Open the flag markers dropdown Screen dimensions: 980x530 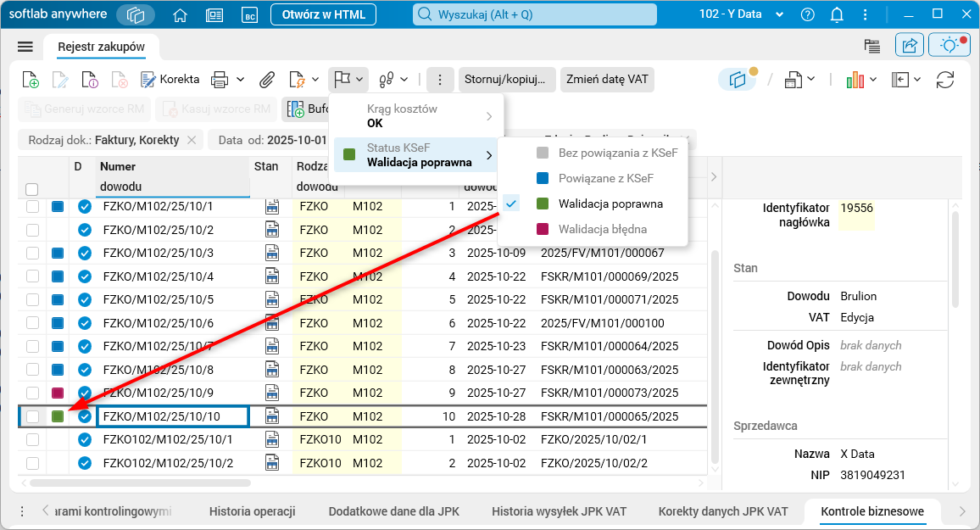coord(348,80)
